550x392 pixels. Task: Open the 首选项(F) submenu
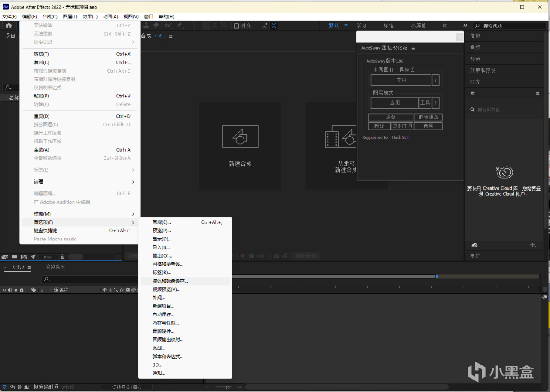tap(80, 222)
